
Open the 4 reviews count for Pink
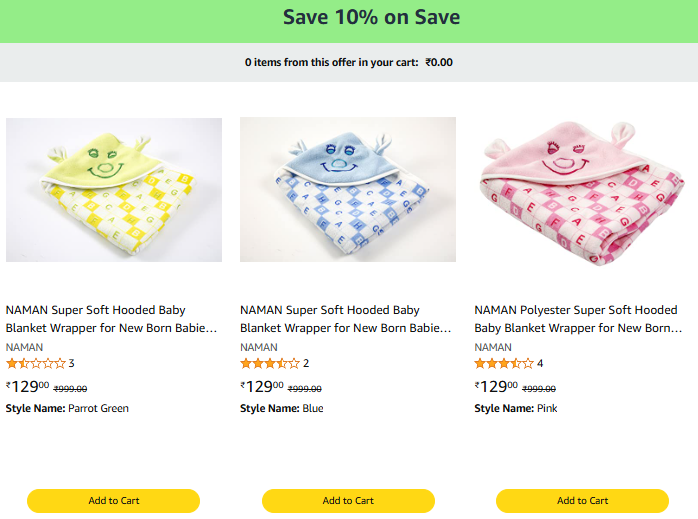[x=540, y=364]
